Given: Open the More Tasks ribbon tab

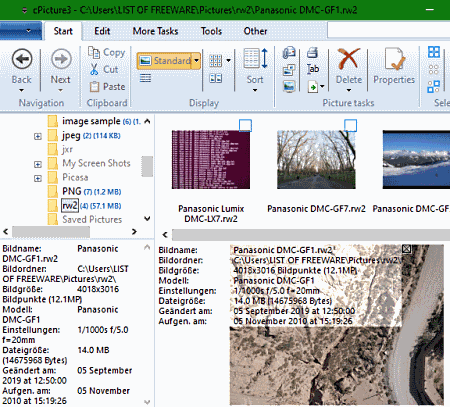Looking at the screenshot, I should (155, 31).
